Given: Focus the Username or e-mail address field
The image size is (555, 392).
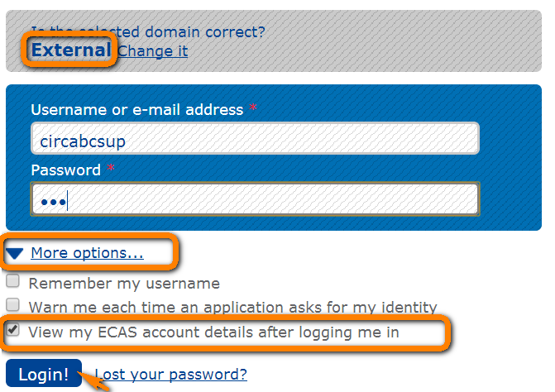Looking at the screenshot, I should pyautogui.click(x=255, y=140).
